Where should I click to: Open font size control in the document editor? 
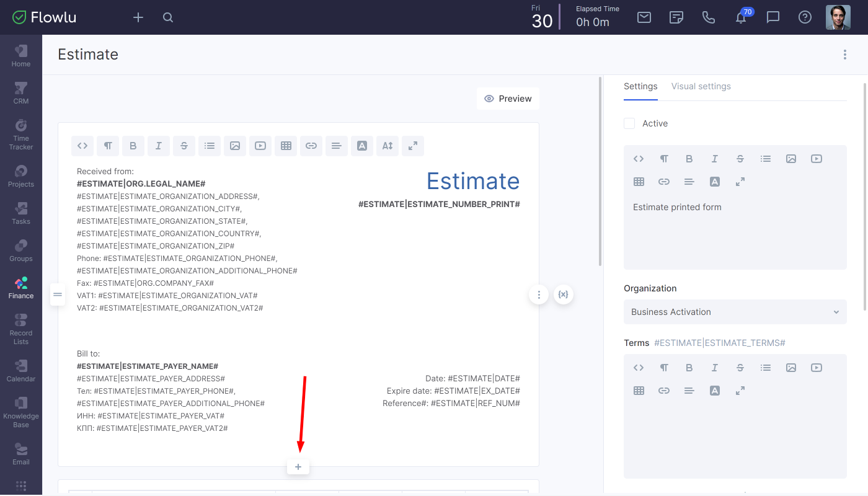[387, 146]
